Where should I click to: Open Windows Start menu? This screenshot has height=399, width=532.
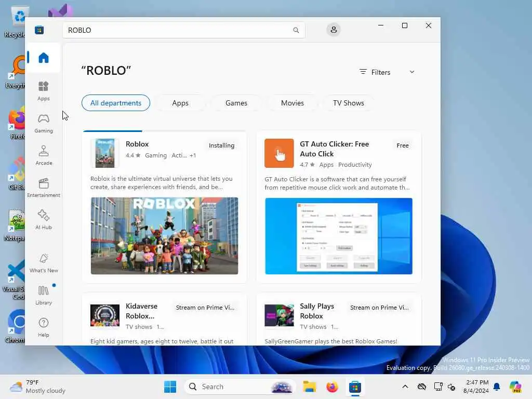point(170,387)
